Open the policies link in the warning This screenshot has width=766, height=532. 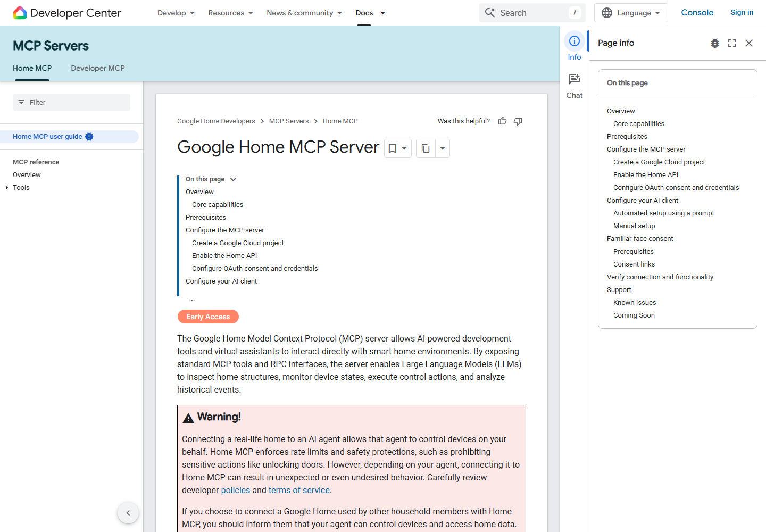click(x=236, y=491)
